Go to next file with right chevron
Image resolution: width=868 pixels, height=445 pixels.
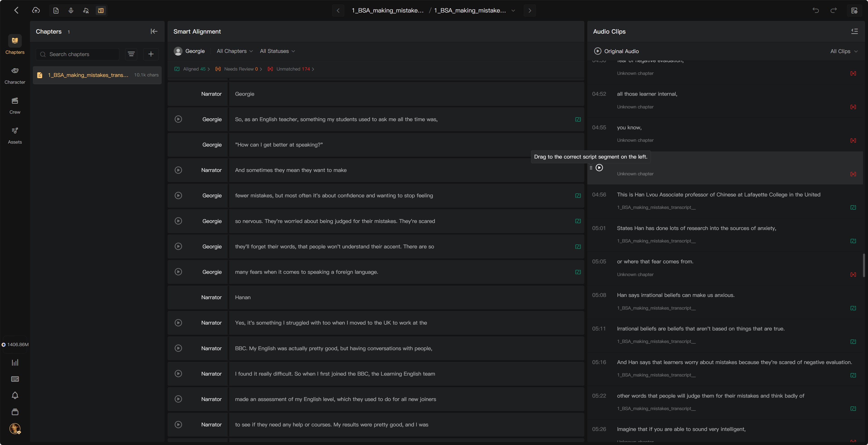click(x=530, y=10)
